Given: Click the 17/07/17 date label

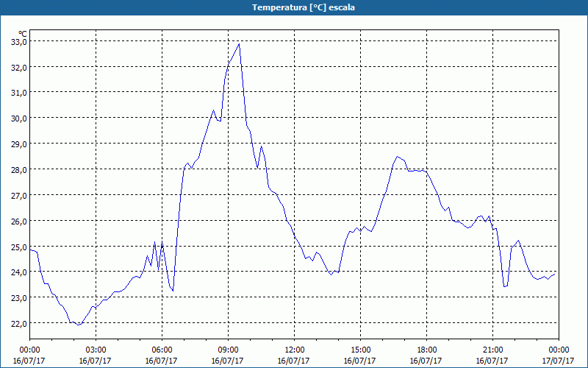Looking at the screenshot, I should [x=558, y=361].
